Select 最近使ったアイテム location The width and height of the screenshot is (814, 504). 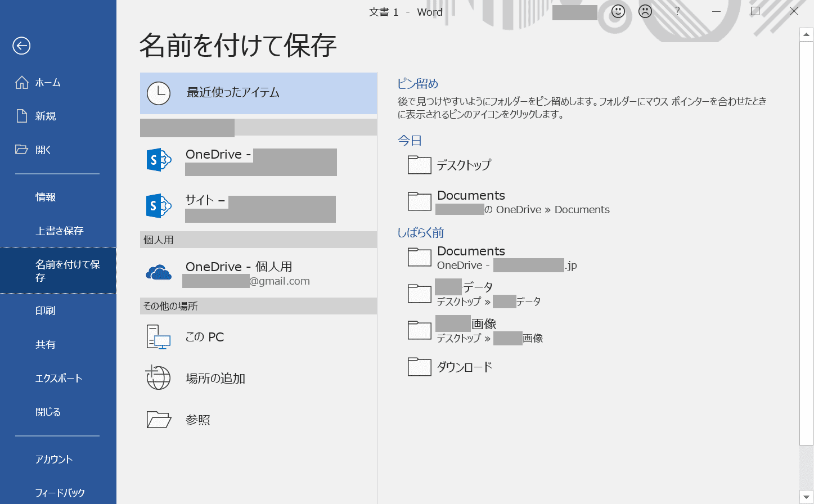(258, 93)
